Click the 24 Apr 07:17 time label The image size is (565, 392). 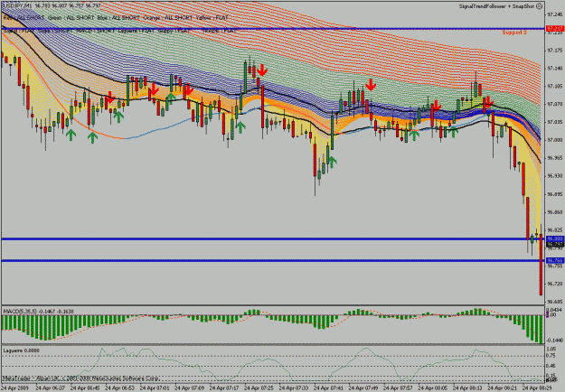(x=224, y=388)
